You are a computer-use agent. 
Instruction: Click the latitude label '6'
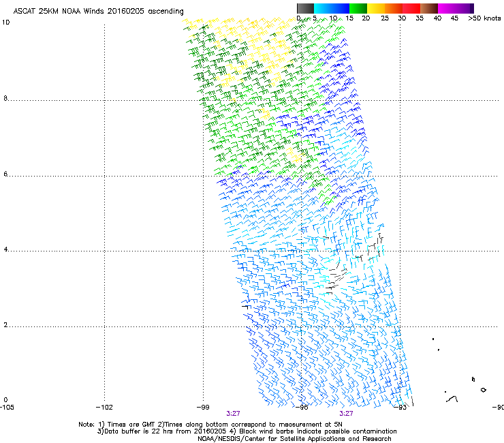pos(5,174)
